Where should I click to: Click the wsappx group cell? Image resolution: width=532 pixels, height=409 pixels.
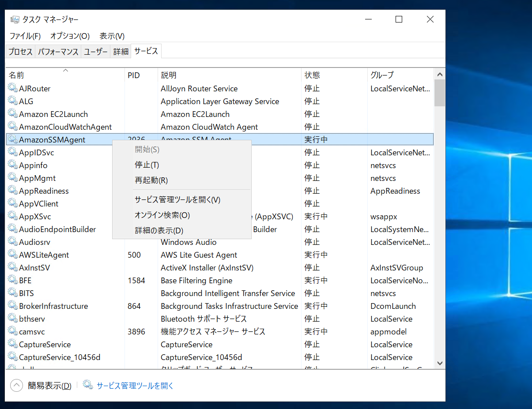[384, 216]
